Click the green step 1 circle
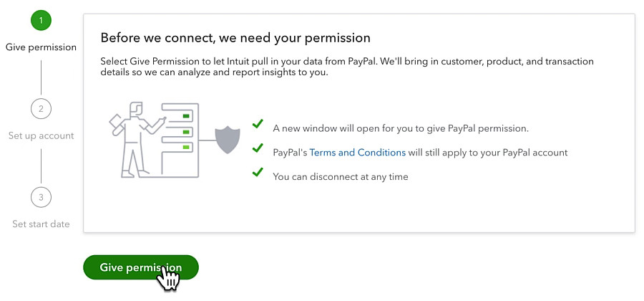Image resolution: width=644 pixels, height=301 pixels. [x=41, y=20]
